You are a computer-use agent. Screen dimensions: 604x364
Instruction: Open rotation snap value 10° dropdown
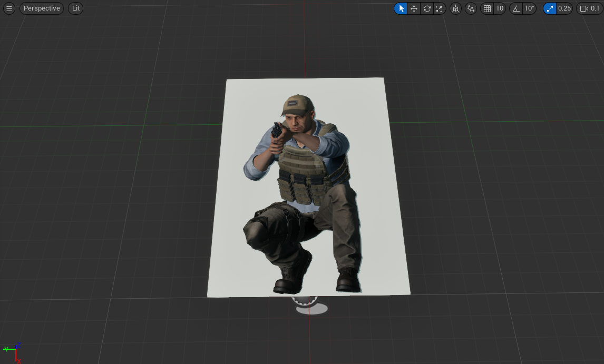529,8
